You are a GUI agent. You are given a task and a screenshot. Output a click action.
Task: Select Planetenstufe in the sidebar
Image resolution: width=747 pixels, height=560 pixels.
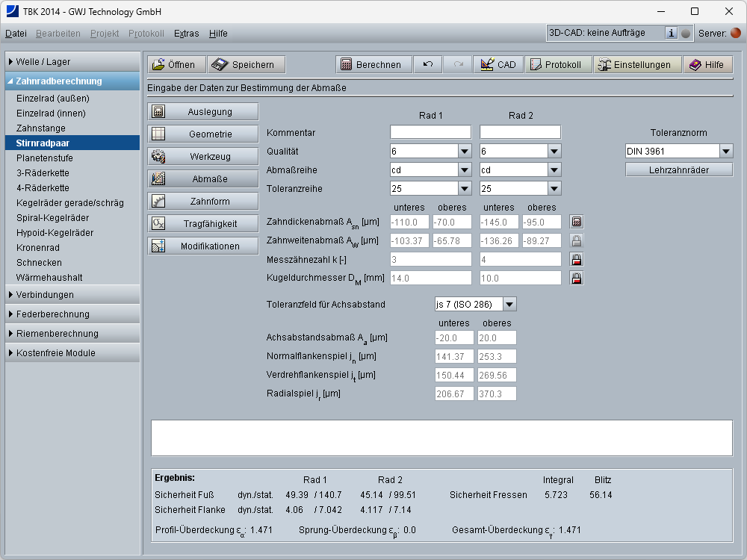[45, 158]
